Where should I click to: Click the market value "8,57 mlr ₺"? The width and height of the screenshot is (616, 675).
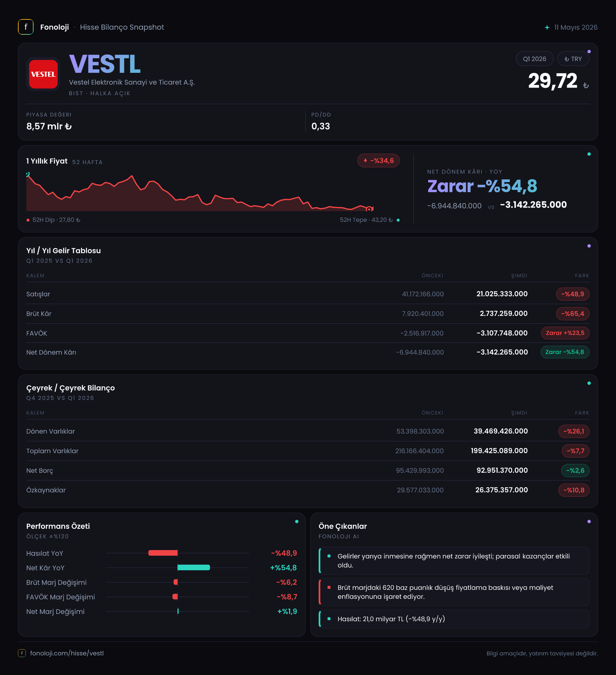click(x=49, y=126)
